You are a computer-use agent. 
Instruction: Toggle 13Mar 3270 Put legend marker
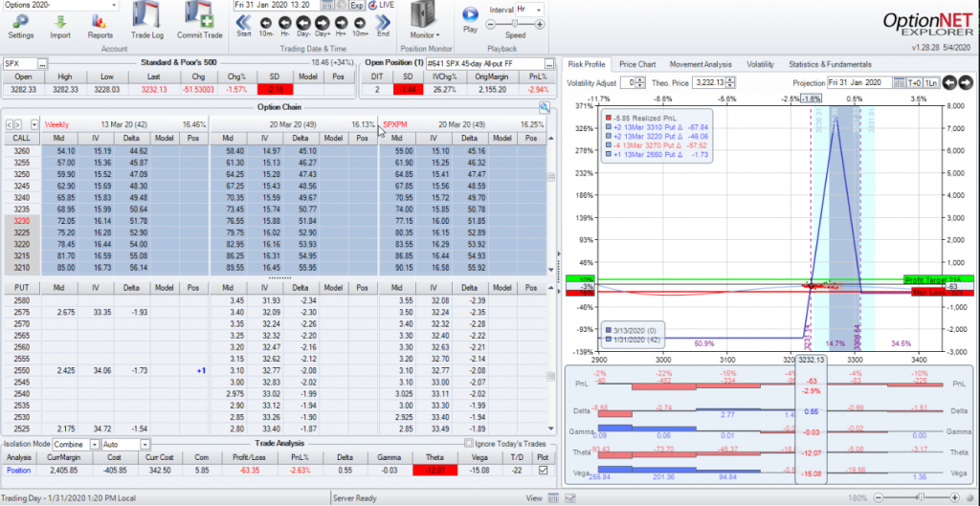coord(608,145)
